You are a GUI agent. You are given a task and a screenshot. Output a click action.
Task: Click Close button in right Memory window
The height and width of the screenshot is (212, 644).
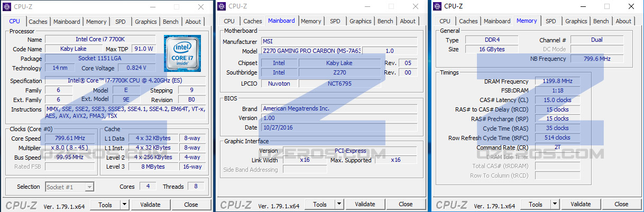pos(621,204)
